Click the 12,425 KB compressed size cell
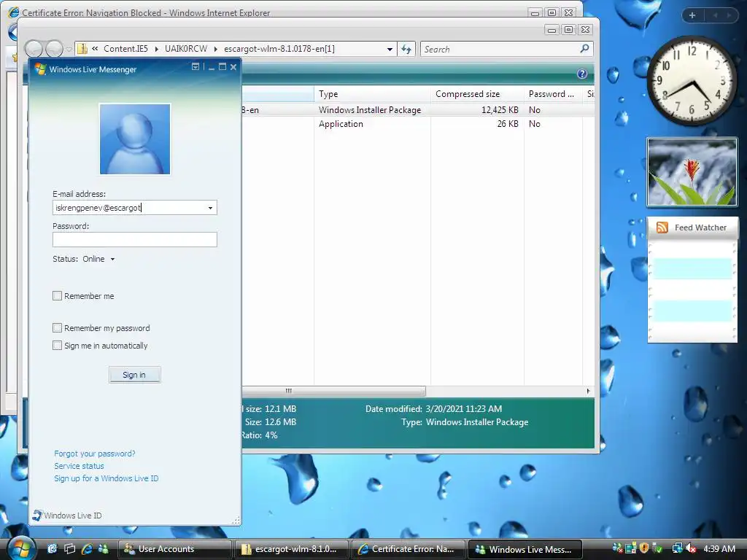The height and width of the screenshot is (560, 747). [x=500, y=110]
